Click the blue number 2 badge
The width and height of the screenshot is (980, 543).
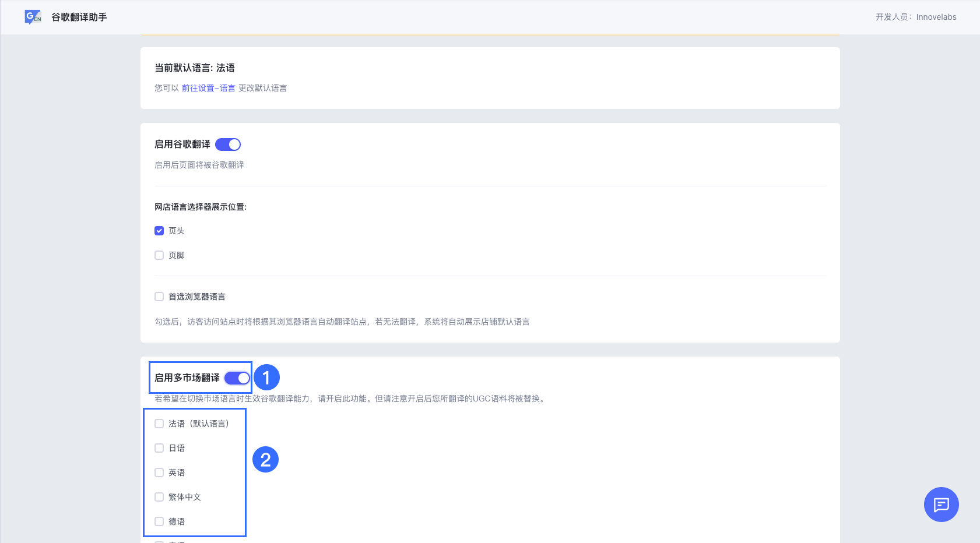pos(265,460)
